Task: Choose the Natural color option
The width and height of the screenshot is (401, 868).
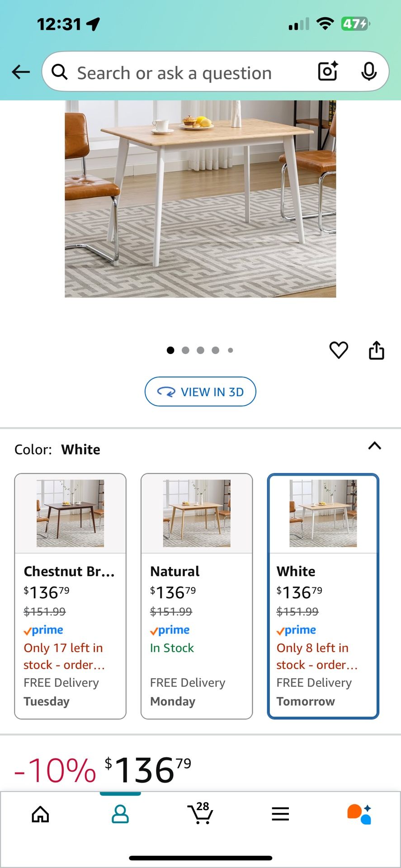Action: point(197,596)
